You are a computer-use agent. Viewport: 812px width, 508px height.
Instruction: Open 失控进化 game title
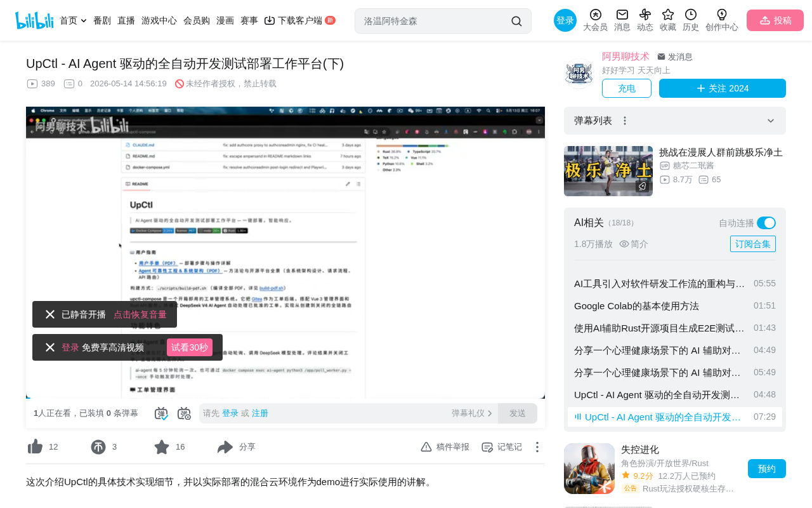pos(640,450)
